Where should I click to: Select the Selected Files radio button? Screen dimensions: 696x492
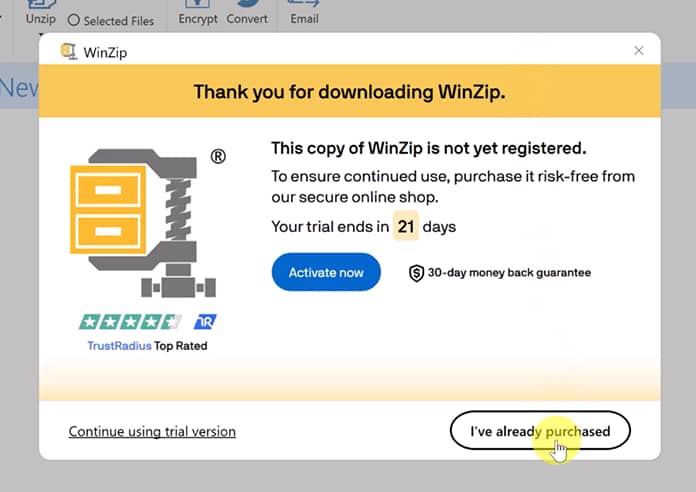click(x=73, y=20)
